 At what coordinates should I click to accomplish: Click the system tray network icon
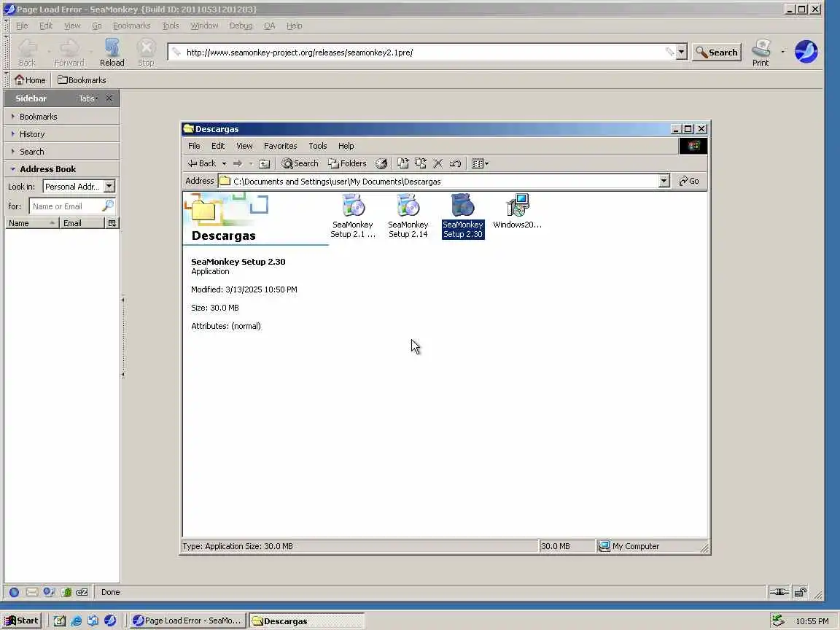(778, 621)
